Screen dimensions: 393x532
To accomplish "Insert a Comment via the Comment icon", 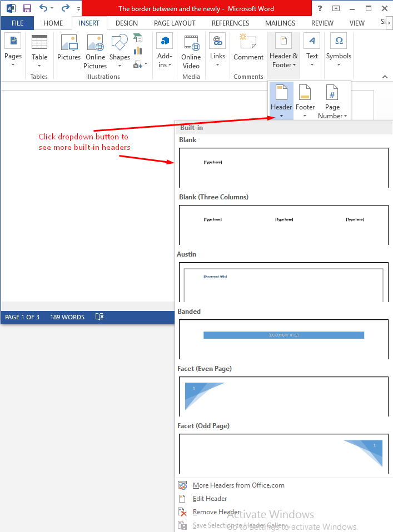I will point(248,42).
